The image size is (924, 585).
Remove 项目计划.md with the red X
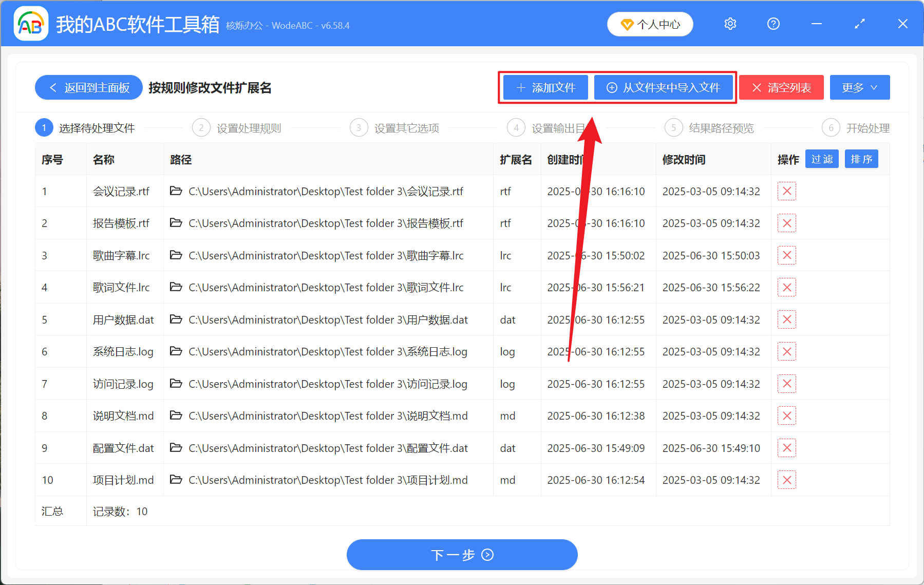click(786, 480)
